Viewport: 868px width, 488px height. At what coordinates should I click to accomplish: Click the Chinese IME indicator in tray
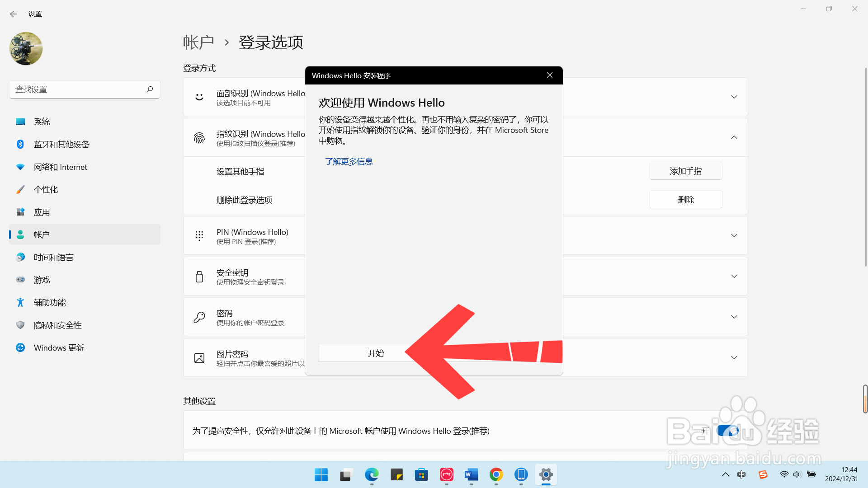point(741,474)
